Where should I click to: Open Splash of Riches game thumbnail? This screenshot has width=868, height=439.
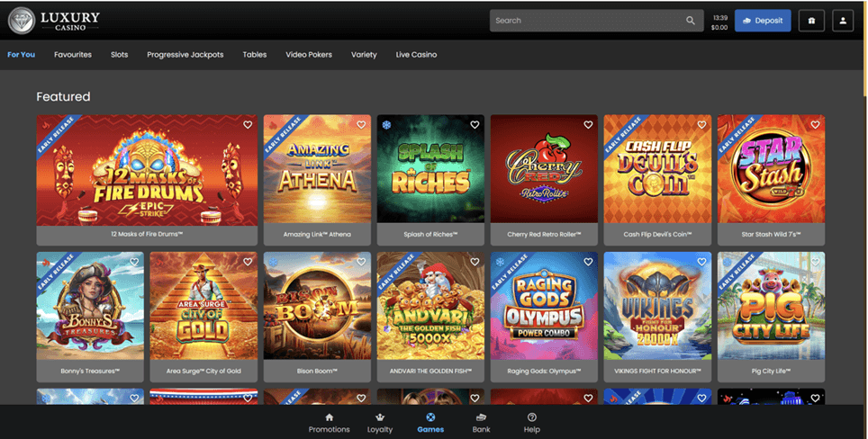pyautogui.click(x=430, y=169)
